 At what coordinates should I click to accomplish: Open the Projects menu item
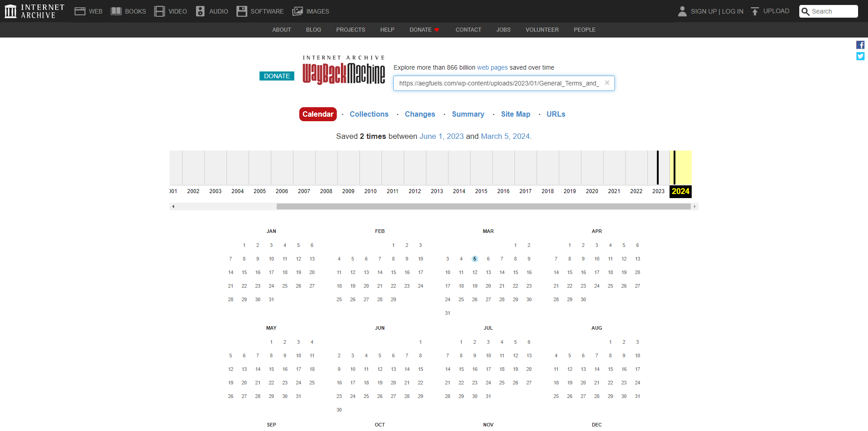[351, 30]
